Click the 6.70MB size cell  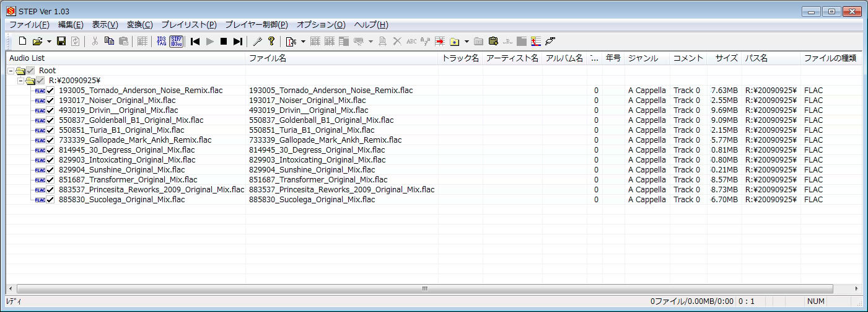[724, 200]
